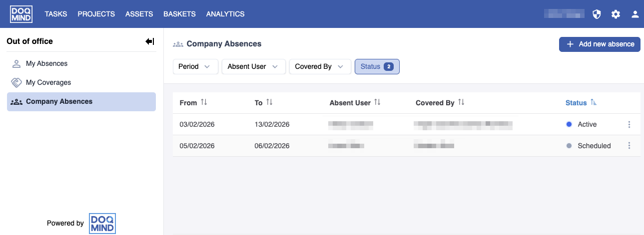Open the Status filter with 2 selected
This screenshot has width=644, height=235.
coord(377,66)
